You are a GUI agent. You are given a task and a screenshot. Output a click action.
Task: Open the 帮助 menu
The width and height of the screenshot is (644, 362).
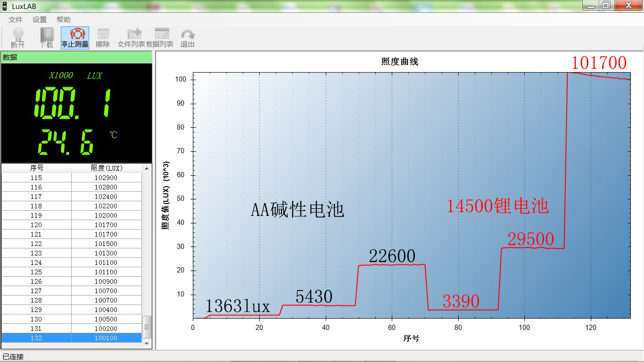(x=64, y=20)
